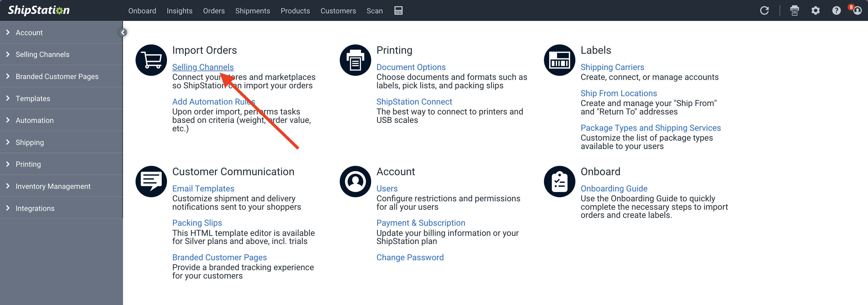The width and height of the screenshot is (868, 305).
Task: Click the Import Orders shopping cart icon
Action: tap(151, 60)
